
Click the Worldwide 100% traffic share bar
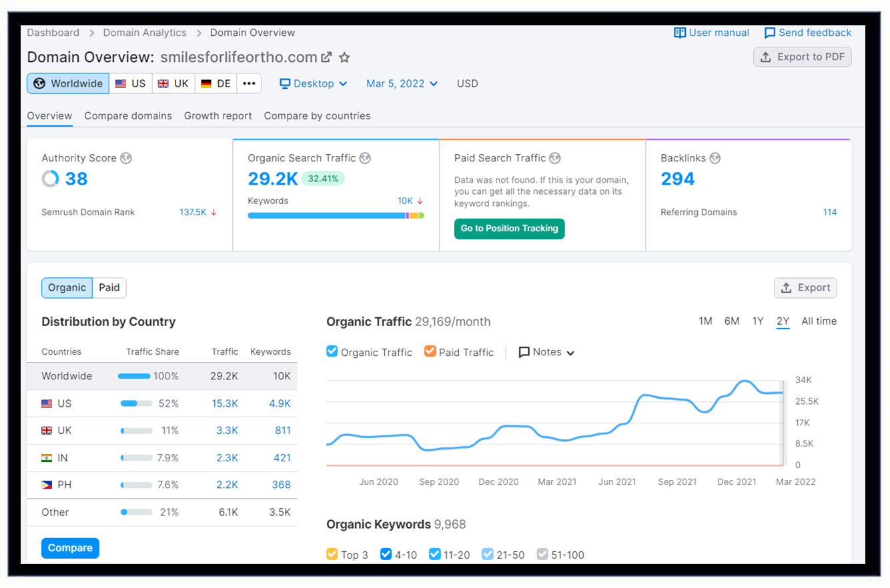pos(134,376)
